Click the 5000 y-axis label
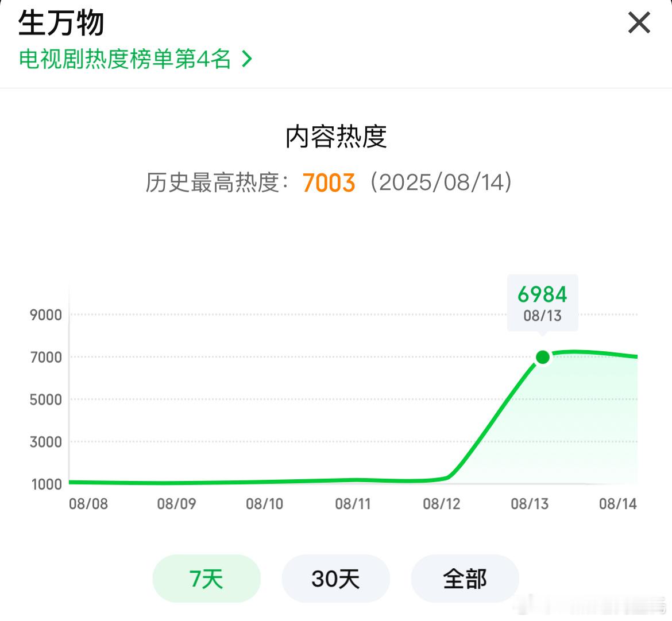672x621 pixels. tap(46, 399)
